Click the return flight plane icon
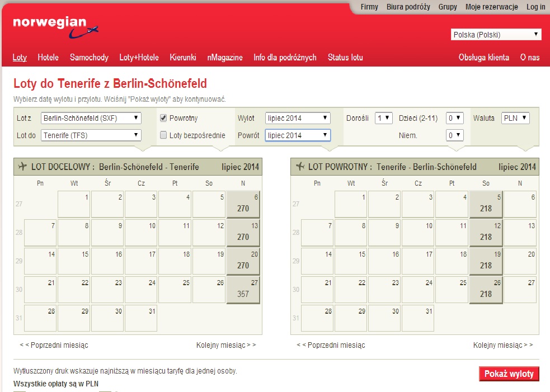550x392 pixels. tap(300, 166)
